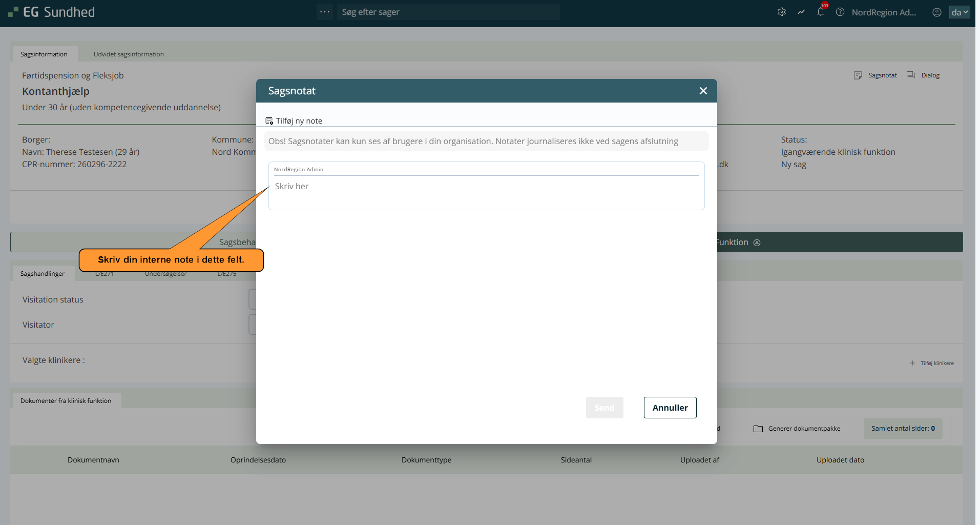Viewport: 980px width, 525px height.
Task: Click Tilføj klinikere plus link
Action: (932, 363)
